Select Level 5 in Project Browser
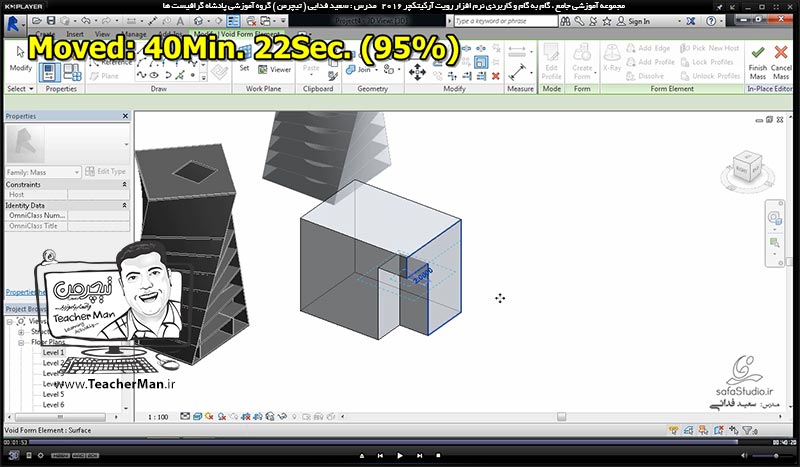 [x=53, y=395]
